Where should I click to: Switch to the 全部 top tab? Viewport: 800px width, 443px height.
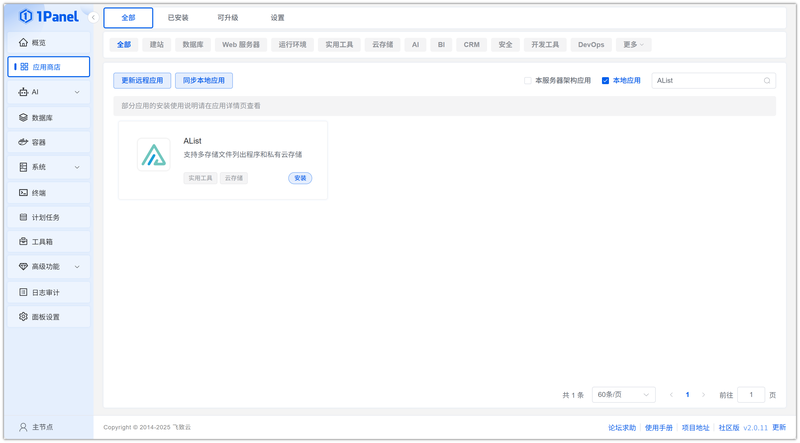pos(128,18)
